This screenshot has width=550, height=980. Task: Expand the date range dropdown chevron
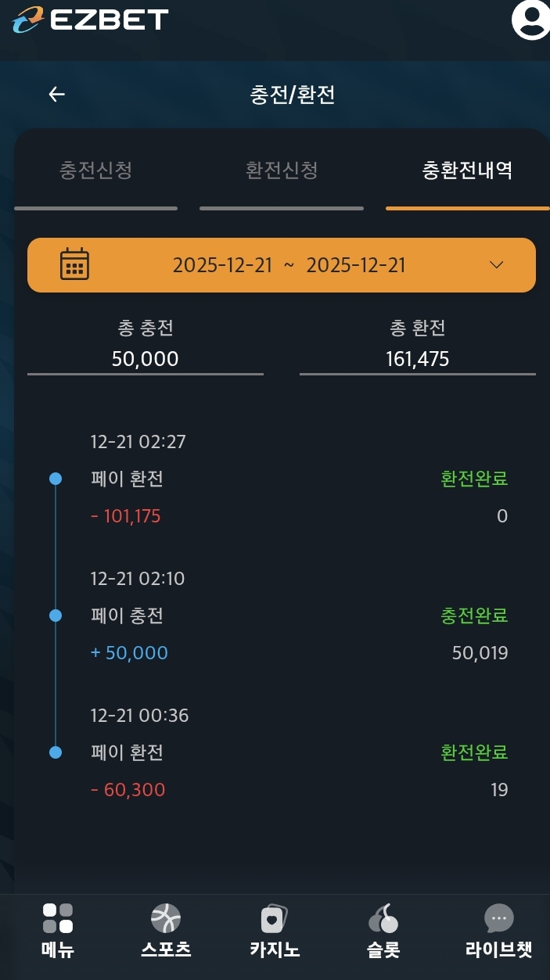click(496, 264)
